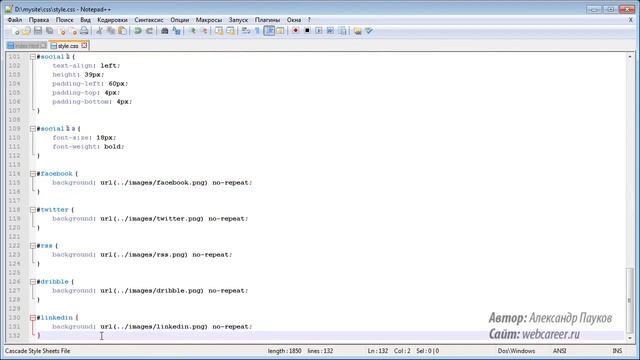Click the Save All icon
640x360 pixels.
click(x=50, y=31)
